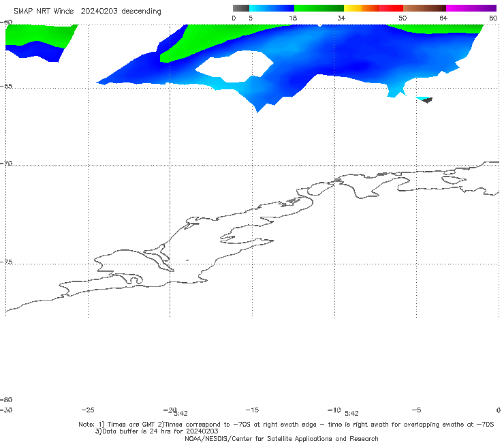Click the 'NOAA/NESDIS/Center for Satellite Applications' credit
This screenshot has height=443, width=504.
coord(281,438)
